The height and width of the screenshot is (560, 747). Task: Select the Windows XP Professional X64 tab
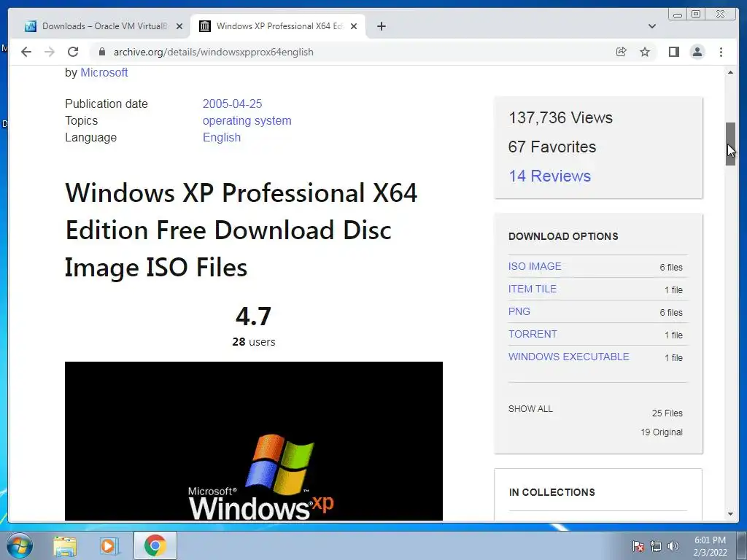(x=278, y=26)
